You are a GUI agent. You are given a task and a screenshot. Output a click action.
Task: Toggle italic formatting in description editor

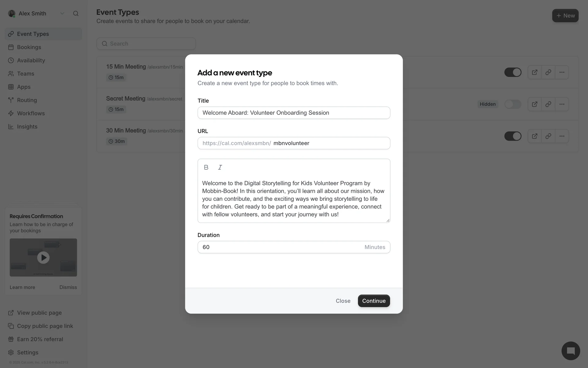(220, 167)
